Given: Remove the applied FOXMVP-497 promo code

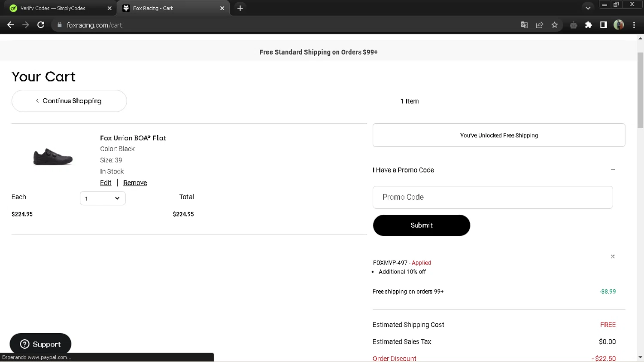Looking at the screenshot, I should point(613,256).
